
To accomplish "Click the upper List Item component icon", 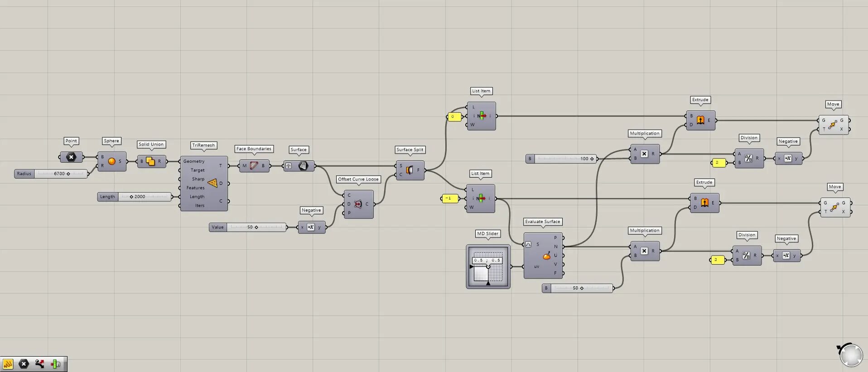I will (x=482, y=116).
